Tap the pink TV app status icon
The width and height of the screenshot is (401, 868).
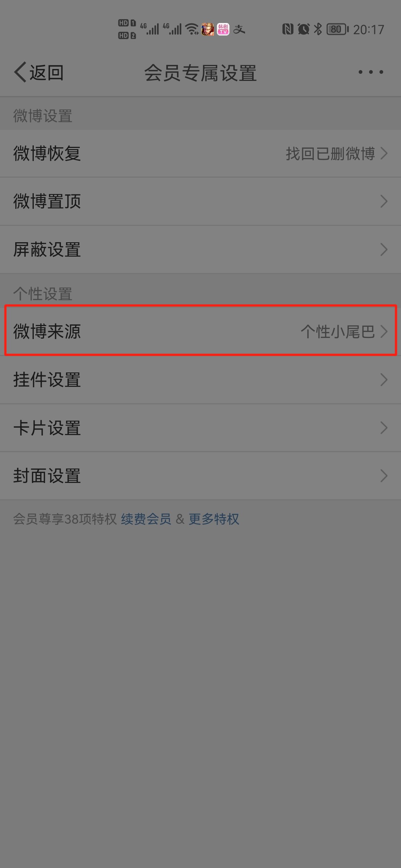click(223, 29)
